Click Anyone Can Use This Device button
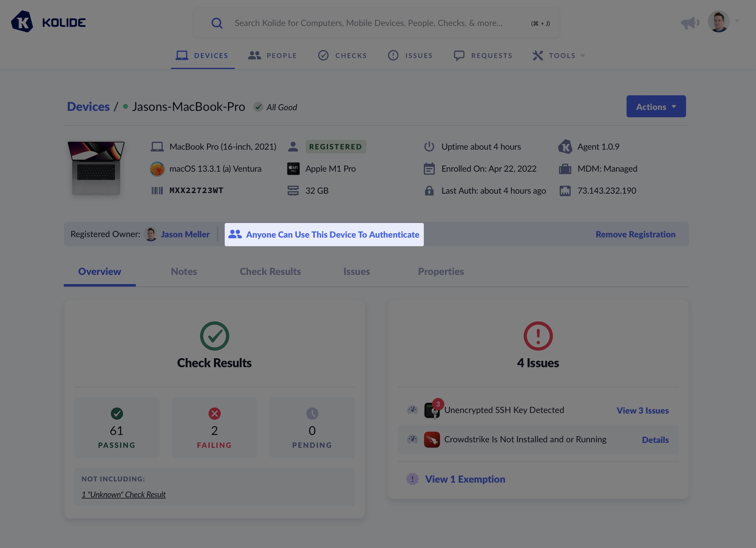The image size is (756, 548). (324, 235)
